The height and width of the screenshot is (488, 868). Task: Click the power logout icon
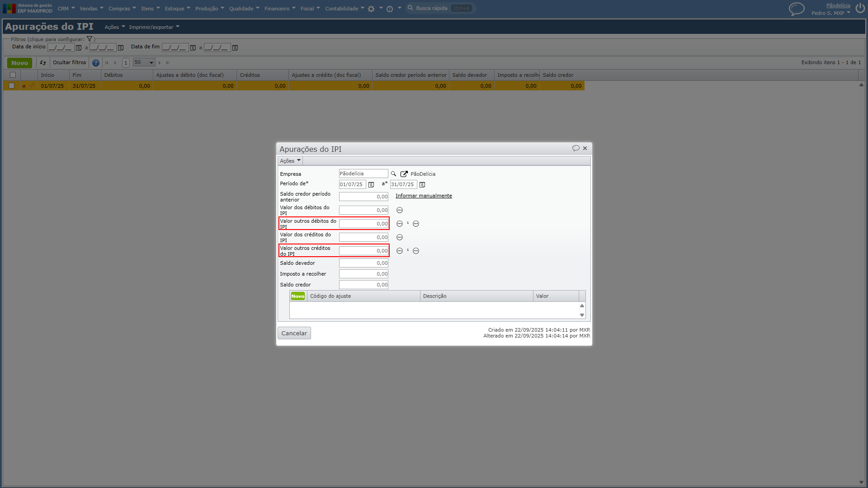pos(860,9)
